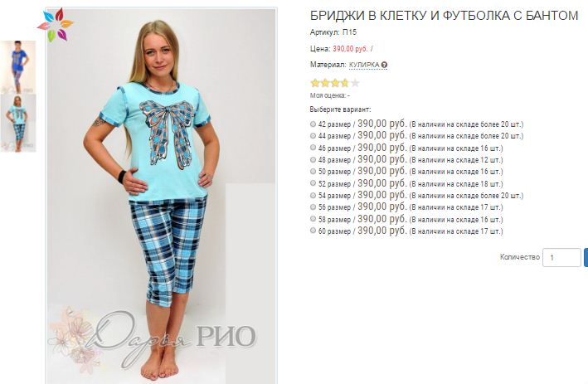This screenshot has height=384, width=588.
Task: Rate product with the third star
Action: (x=335, y=83)
